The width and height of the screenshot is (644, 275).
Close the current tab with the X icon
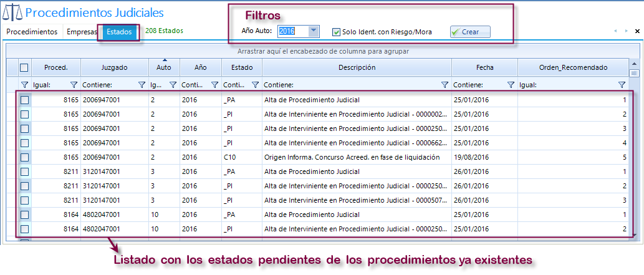pyautogui.click(x=637, y=31)
